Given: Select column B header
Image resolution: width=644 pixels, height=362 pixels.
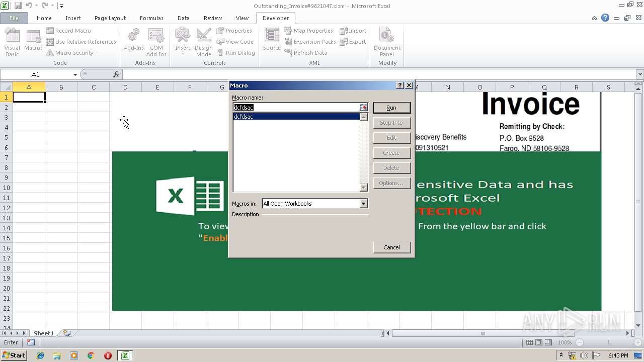Looking at the screenshot, I should pyautogui.click(x=61, y=87).
